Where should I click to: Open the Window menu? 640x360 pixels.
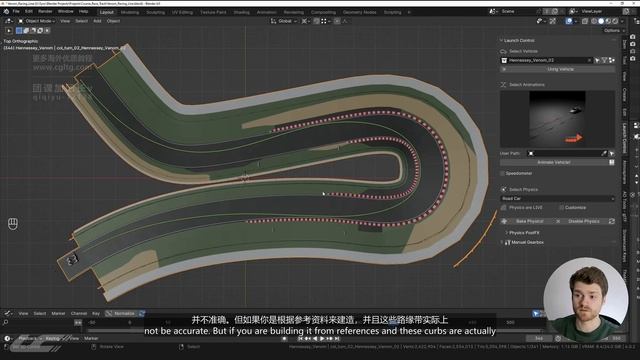point(65,11)
